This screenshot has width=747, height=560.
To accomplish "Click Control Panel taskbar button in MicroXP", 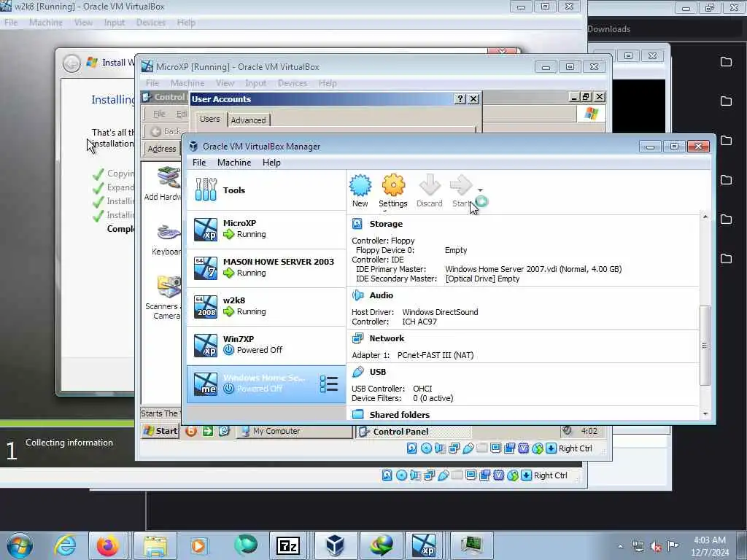I will pos(414,432).
